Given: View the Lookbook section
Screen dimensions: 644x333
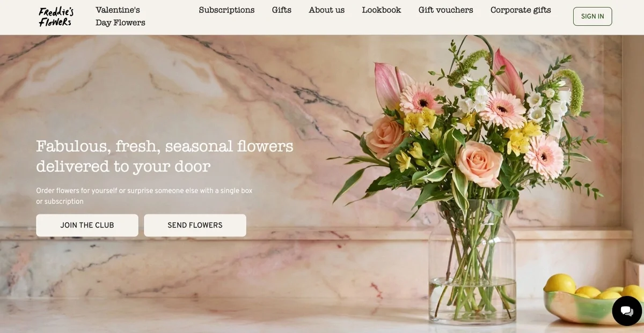Looking at the screenshot, I should point(382,10).
